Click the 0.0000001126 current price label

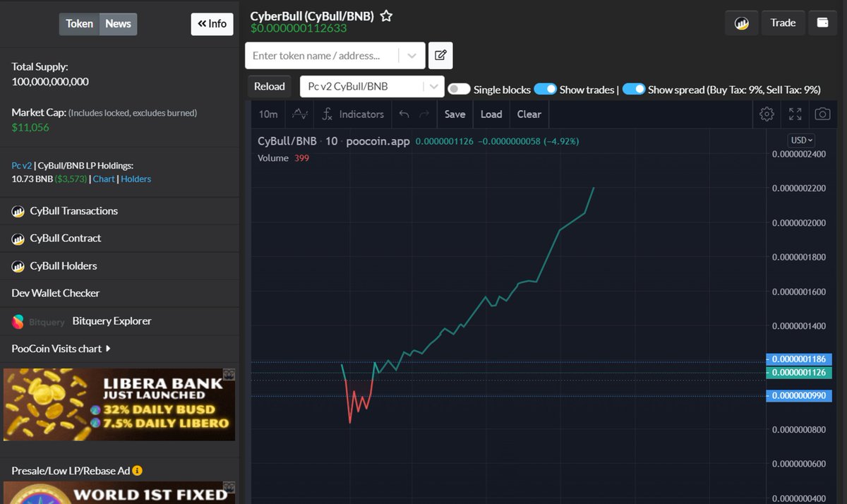(799, 373)
